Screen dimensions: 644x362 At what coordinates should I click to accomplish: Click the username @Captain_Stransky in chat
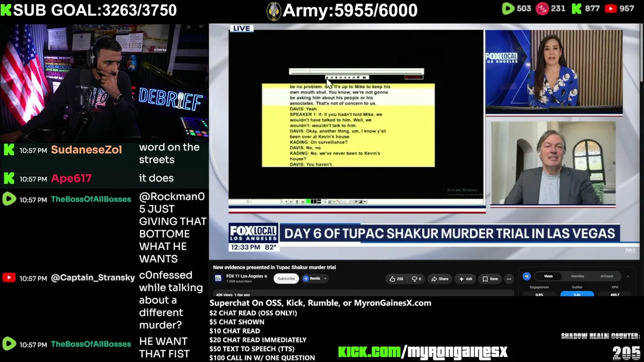93,278
